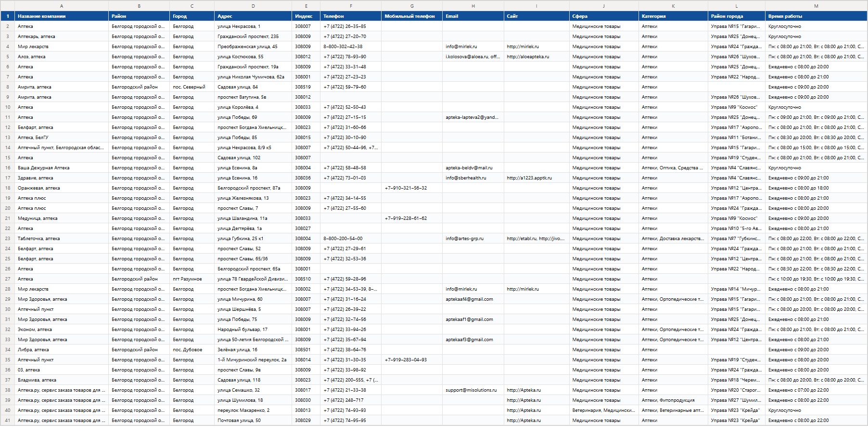868x434 pixels.
Task: Click phone '+7 (4722) 26–35–85'
Action: pos(351,26)
